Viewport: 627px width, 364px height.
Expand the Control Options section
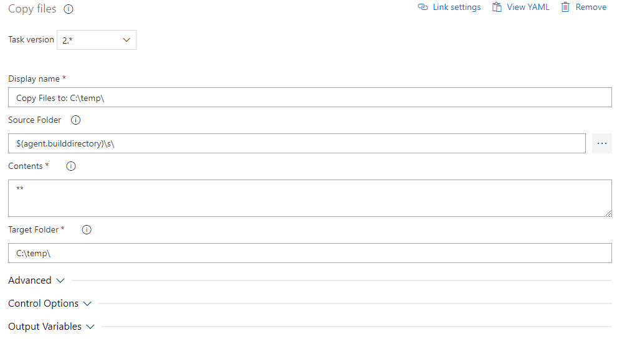(x=50, y=304)
